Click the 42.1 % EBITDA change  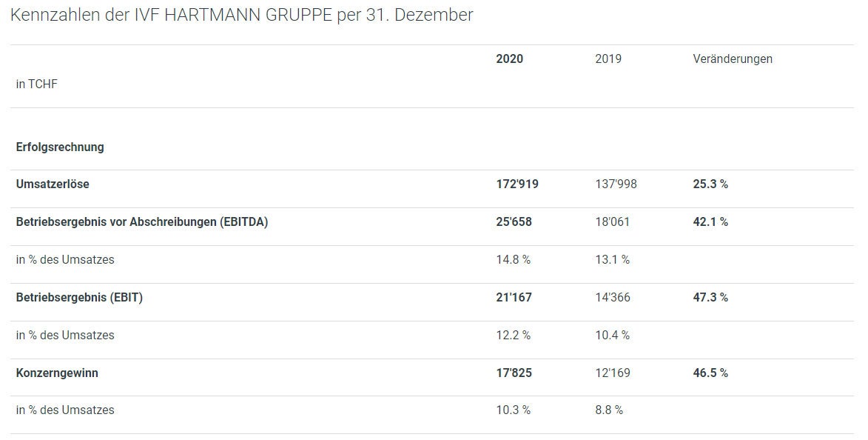710,221
